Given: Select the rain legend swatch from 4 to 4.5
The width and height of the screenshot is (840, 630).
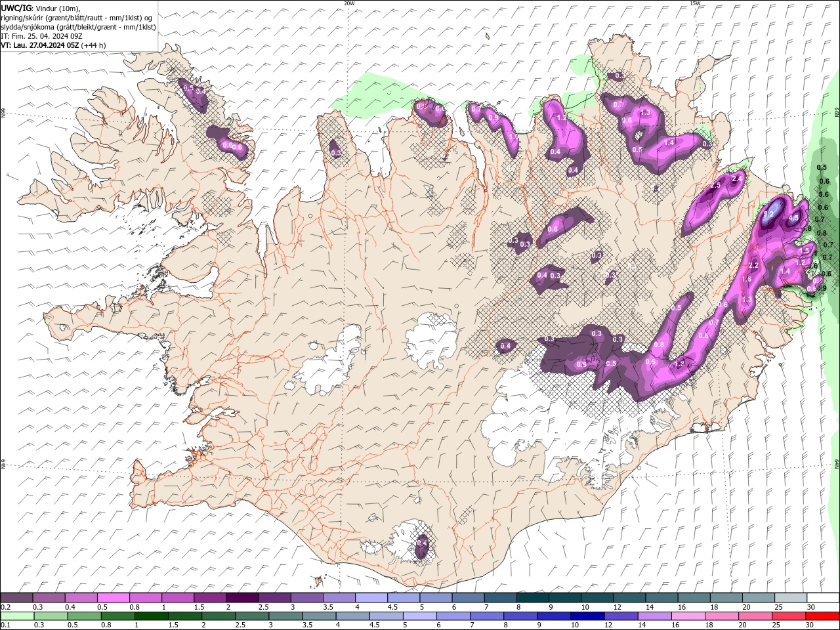Looking at the screenshot, I should click(x=352, y=616).
